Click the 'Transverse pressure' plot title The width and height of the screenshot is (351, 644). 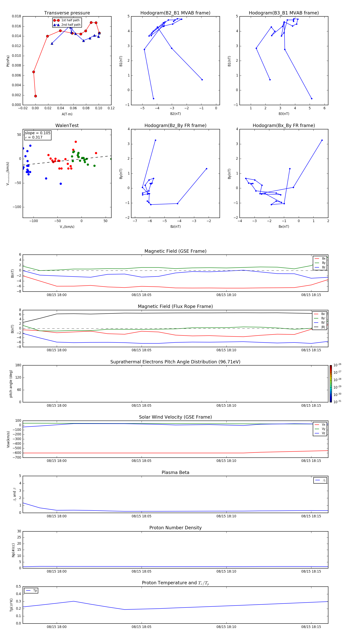click(x=67, y=13)
